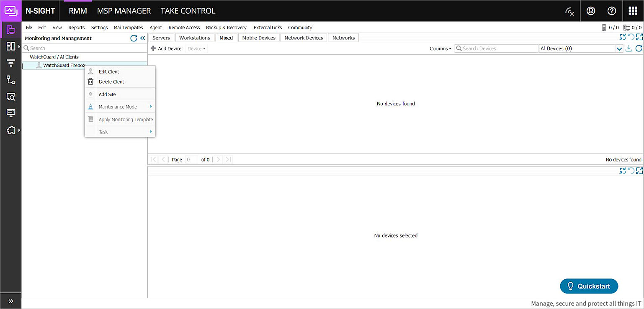Open the Mail Templates menu
This screenshot has width=644, height=309.
pyautogui.click(x=129, y=28)
